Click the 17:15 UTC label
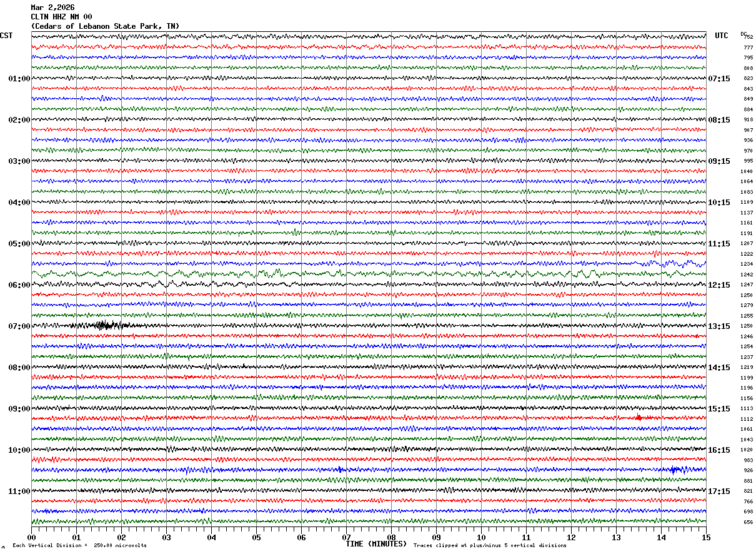 point(719,491)
